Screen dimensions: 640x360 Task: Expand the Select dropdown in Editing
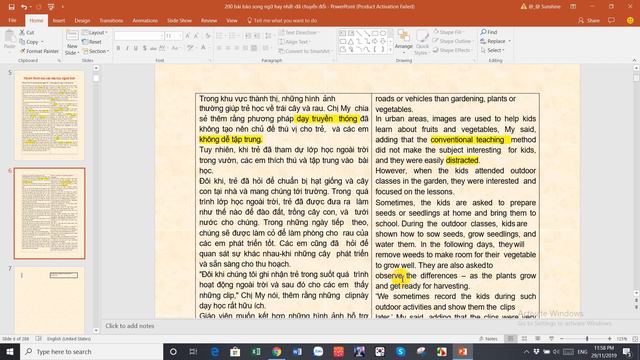(x=493, y=50)
